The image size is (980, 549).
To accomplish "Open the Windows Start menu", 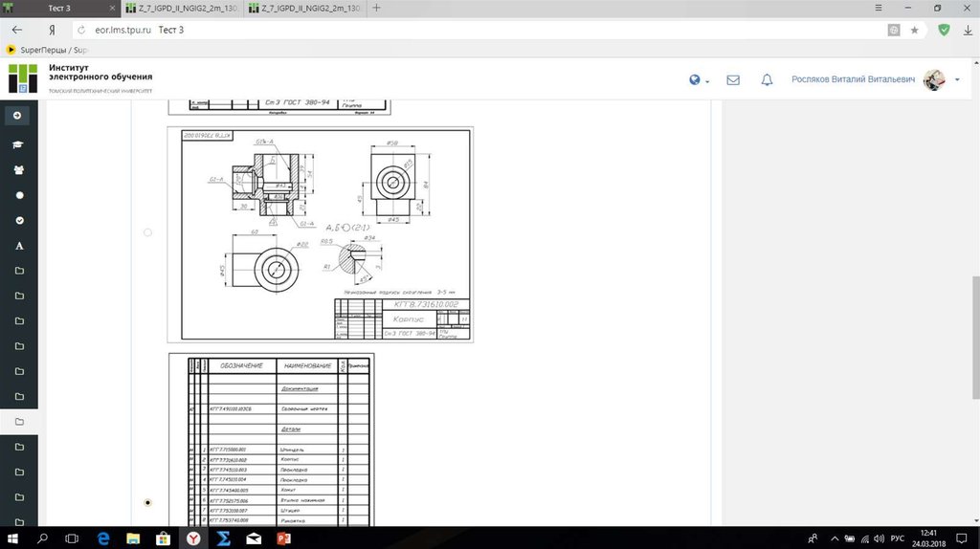I will coord(12,538).
